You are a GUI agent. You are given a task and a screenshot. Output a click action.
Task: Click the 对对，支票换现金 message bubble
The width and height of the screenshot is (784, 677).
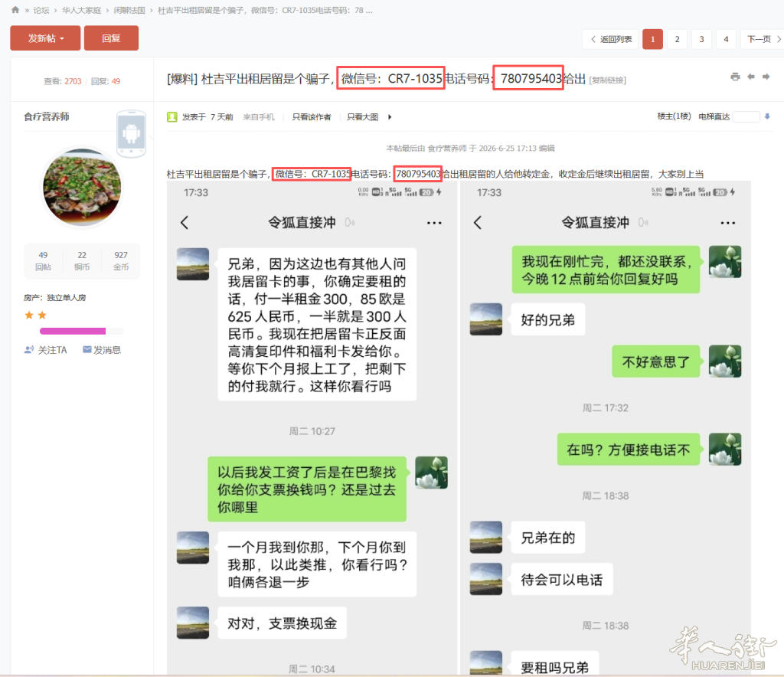[283, 623]
